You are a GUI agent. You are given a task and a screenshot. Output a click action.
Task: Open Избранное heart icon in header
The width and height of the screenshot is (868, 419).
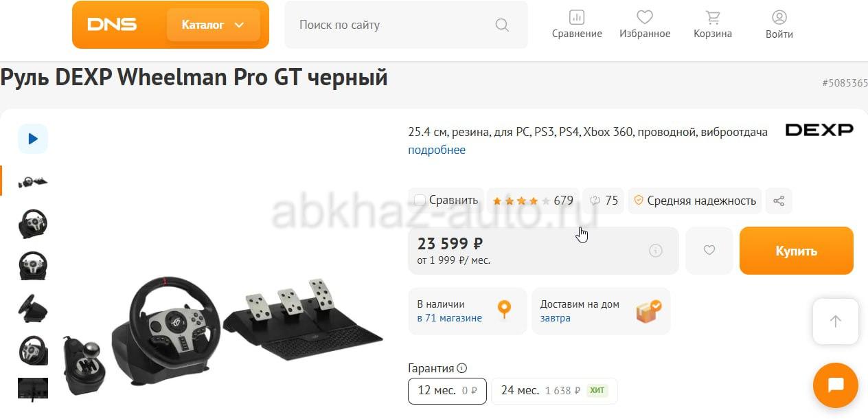pyautogui.click(x=645, y=25)
